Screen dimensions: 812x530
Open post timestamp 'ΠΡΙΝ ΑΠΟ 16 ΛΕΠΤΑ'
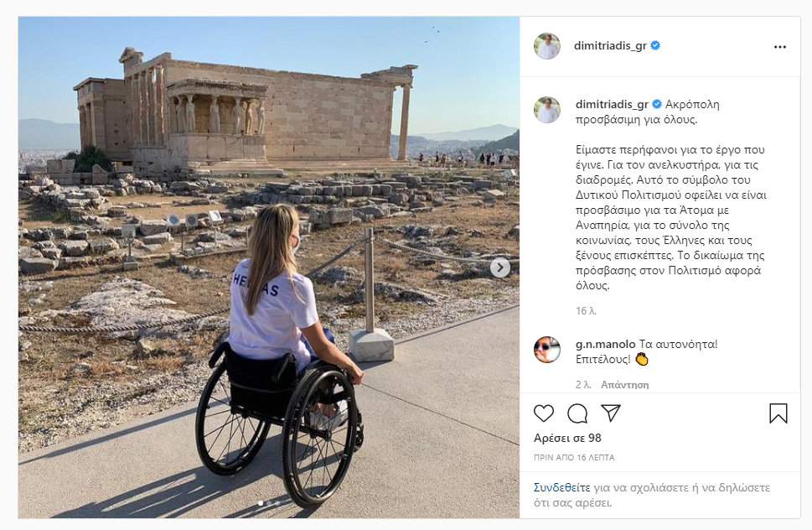point(574,458)
